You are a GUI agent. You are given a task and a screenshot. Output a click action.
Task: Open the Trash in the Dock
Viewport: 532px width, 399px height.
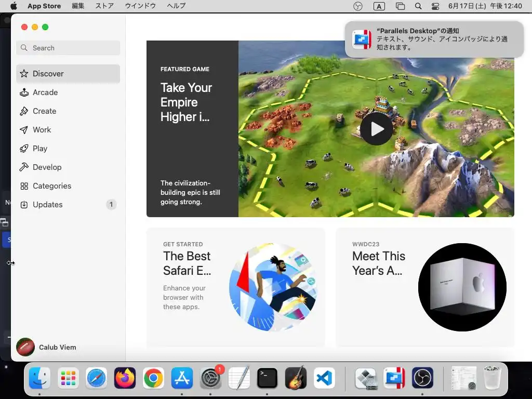[x=492, y=378]
